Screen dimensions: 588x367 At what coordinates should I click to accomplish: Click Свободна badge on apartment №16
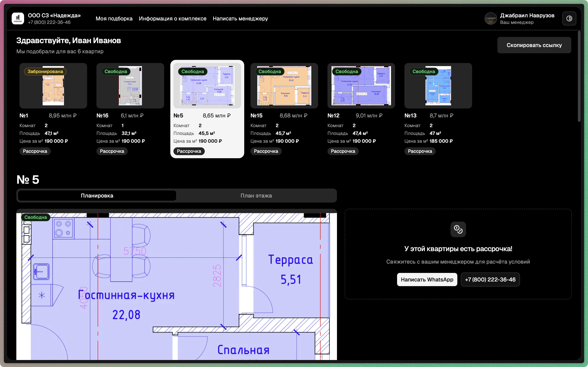pos(115,71)
